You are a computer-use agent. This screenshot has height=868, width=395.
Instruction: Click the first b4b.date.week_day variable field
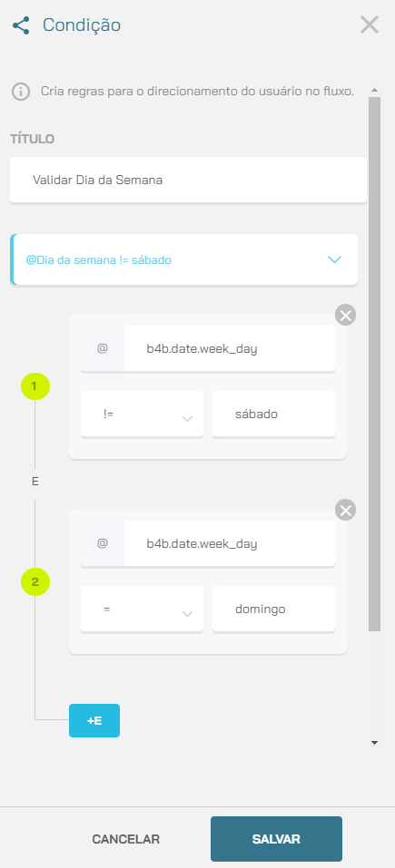point(230,349)
